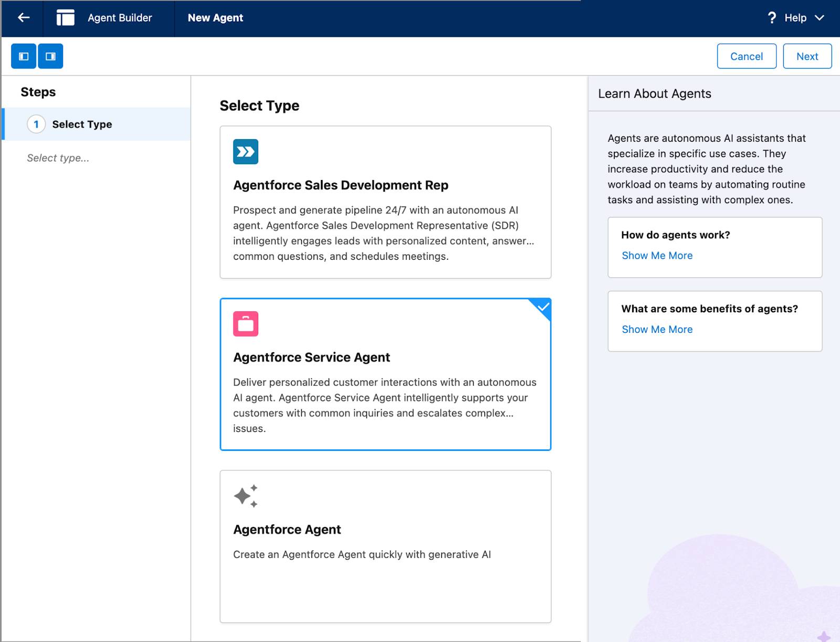Screen dimensions: 840x642
Task: Click the Help question mark icon
Action: tap(771, 17)
